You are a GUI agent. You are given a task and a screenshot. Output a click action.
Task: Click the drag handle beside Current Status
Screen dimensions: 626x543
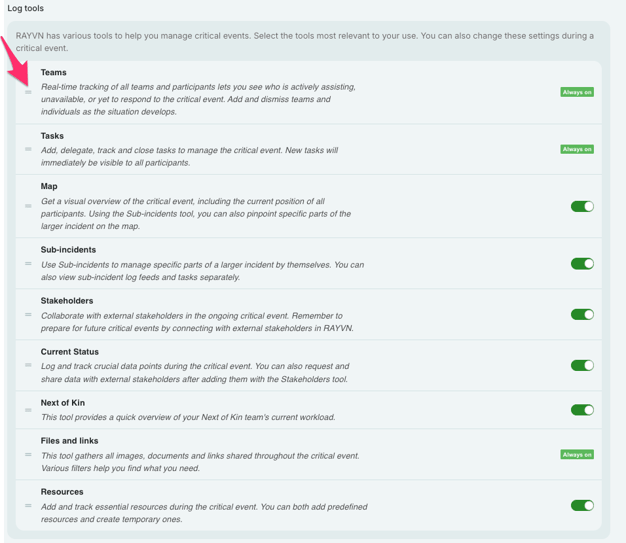28,365
